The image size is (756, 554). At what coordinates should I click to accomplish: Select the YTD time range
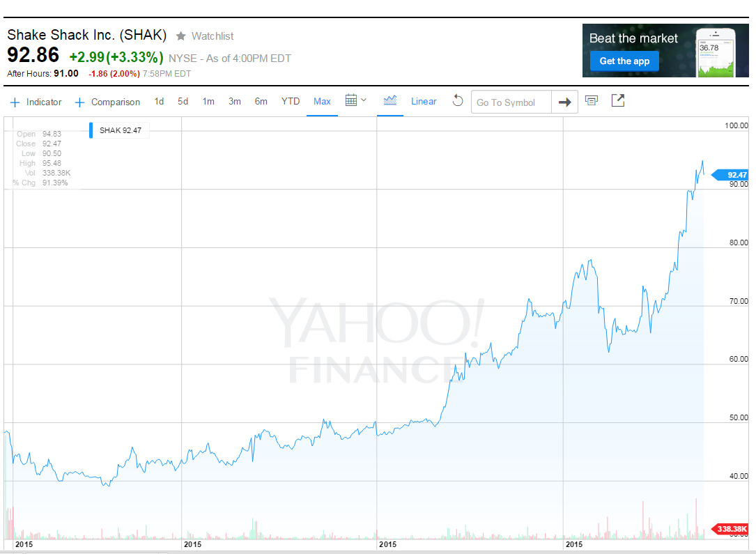tap(291, 102)
